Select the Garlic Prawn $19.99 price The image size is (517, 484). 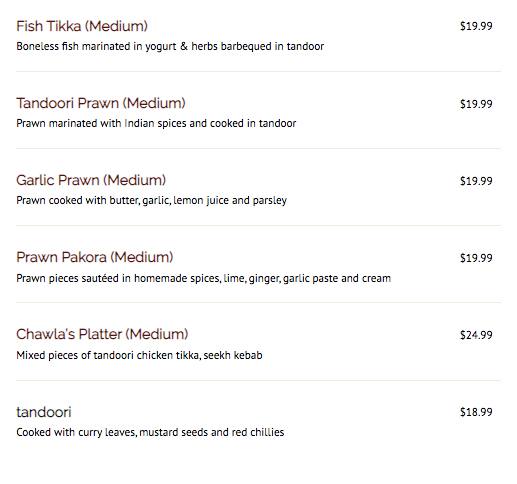click(476, 181)
